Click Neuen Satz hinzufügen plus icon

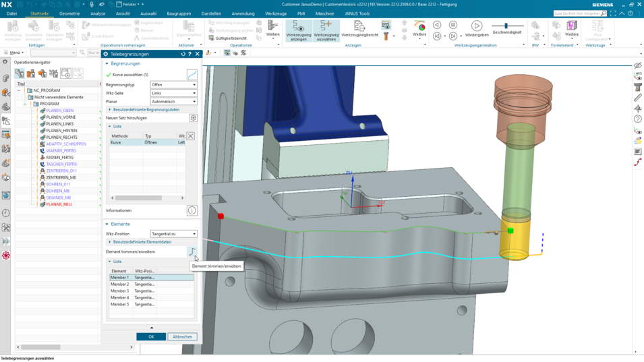tap(193, 118)
